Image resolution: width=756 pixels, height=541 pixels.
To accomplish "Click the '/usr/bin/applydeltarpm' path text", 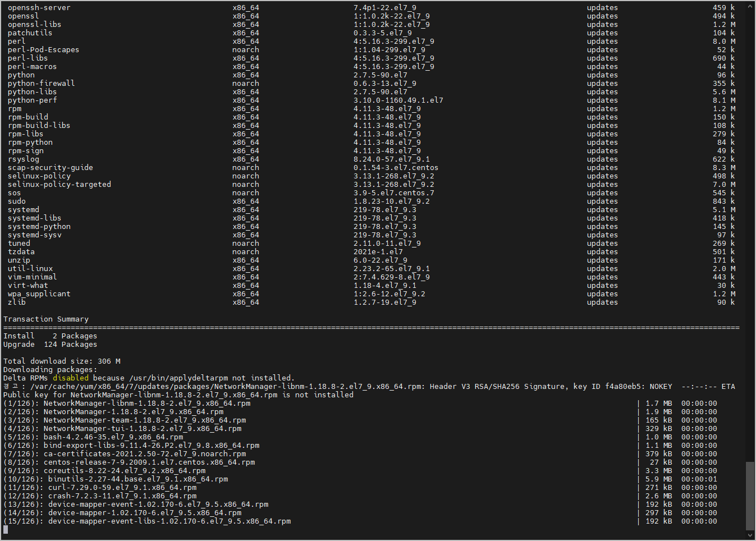I will [178, 378].
